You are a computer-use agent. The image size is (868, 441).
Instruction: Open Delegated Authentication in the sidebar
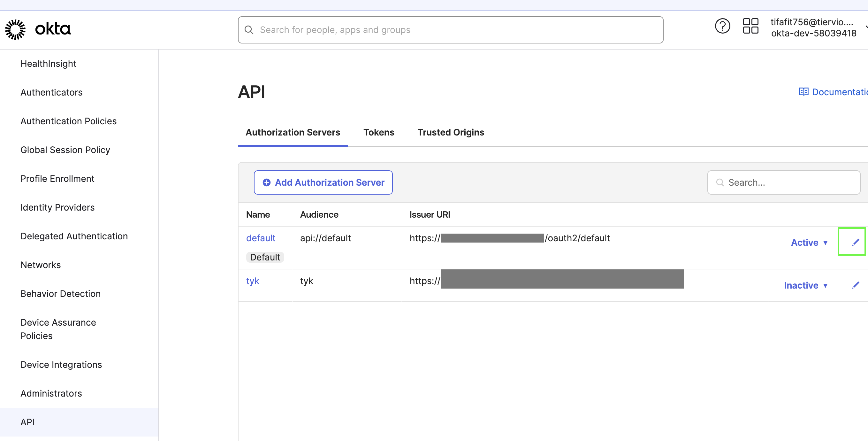[x=74, y=236]
